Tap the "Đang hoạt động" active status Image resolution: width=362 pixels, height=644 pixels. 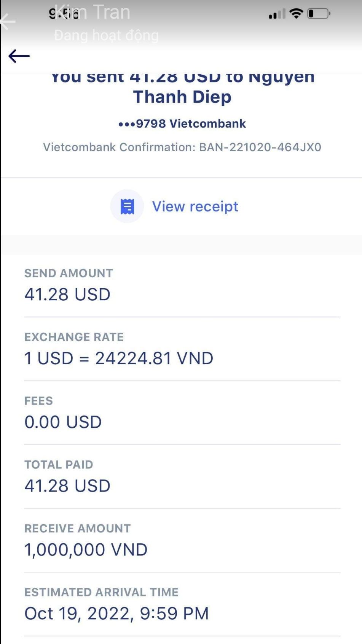106,35
